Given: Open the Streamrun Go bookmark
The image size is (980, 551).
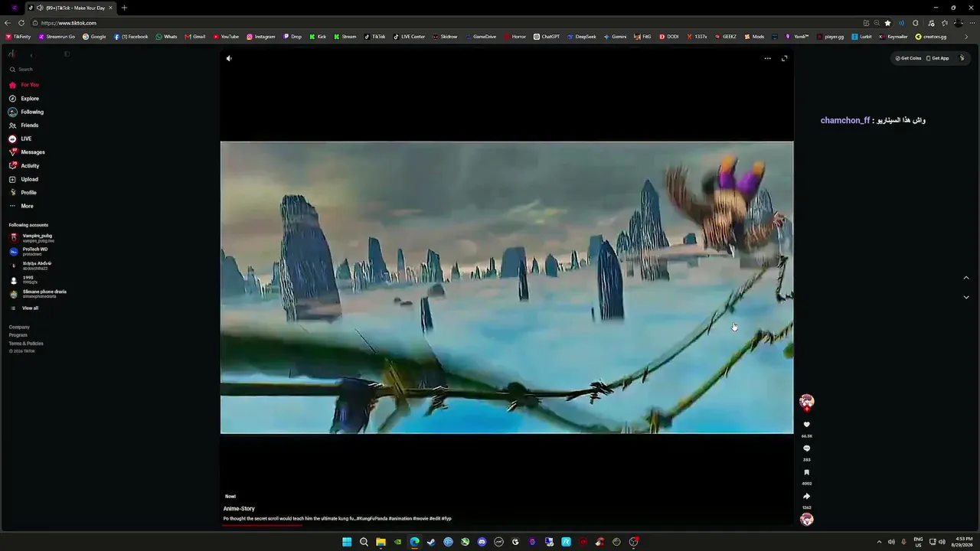Looking at the screenshot, I should 57,37.
